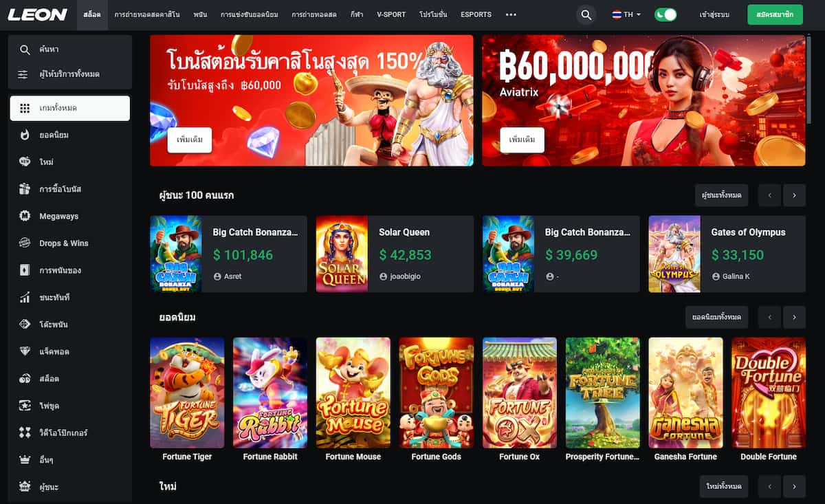The image size is (825, 504).
Task: Open the all-providers filter sliders icon
Action: 25,74
